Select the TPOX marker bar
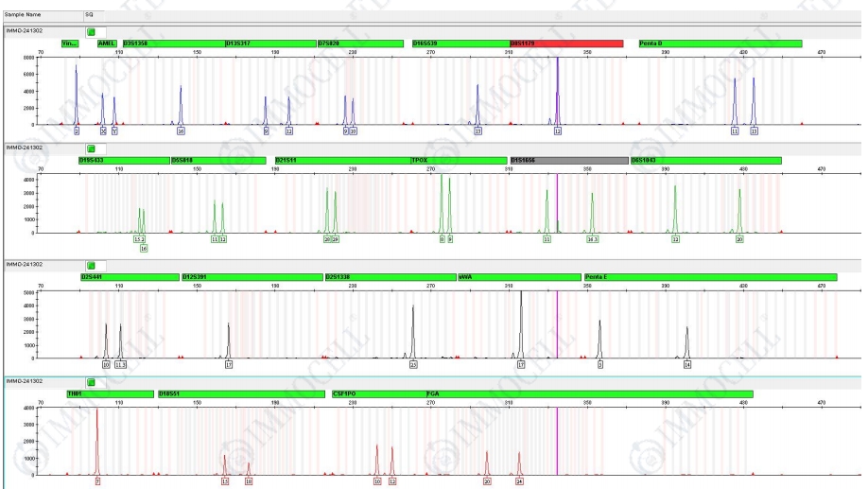868x489 pixels. (459, 161)
